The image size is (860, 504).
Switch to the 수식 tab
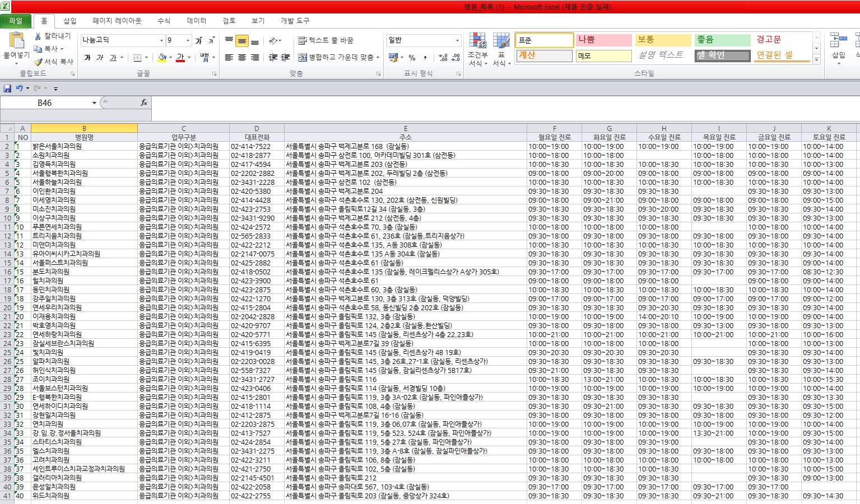[x=164, y=21]
